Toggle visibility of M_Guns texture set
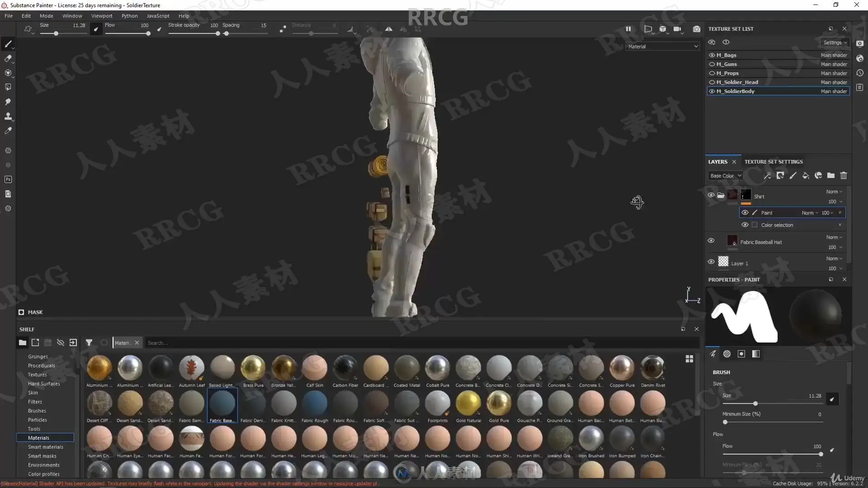The height and width of the screenshot is (488, 868). point(712,64)
